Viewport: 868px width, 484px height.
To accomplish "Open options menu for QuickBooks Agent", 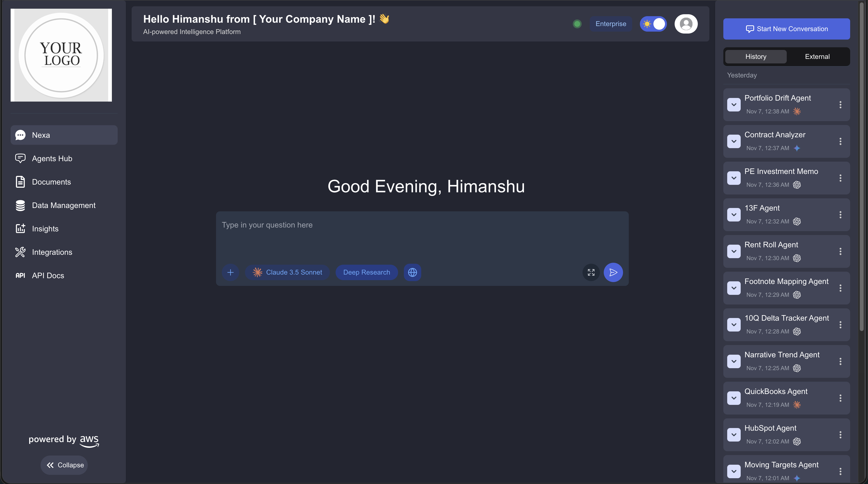I will pos(840,398).
